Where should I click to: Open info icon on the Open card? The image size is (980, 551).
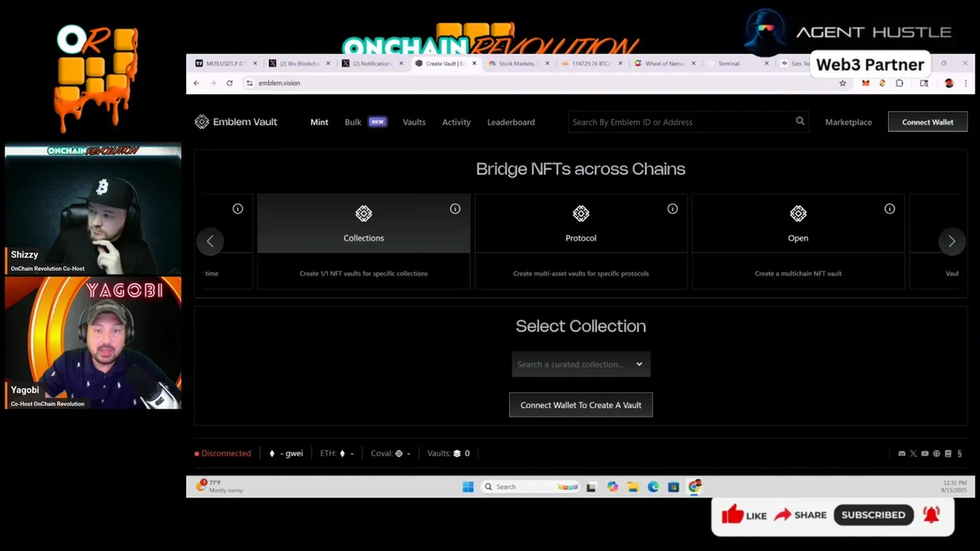point(890,208)
